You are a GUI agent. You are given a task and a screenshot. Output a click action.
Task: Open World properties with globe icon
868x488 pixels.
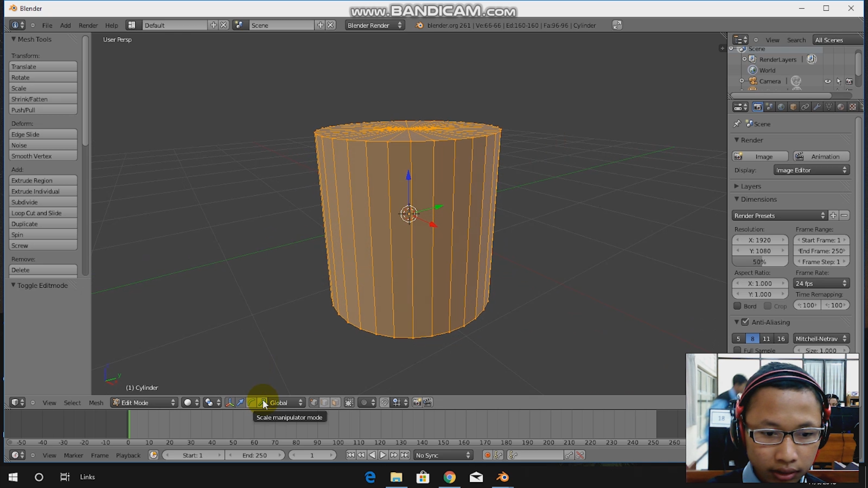point(781,107)
